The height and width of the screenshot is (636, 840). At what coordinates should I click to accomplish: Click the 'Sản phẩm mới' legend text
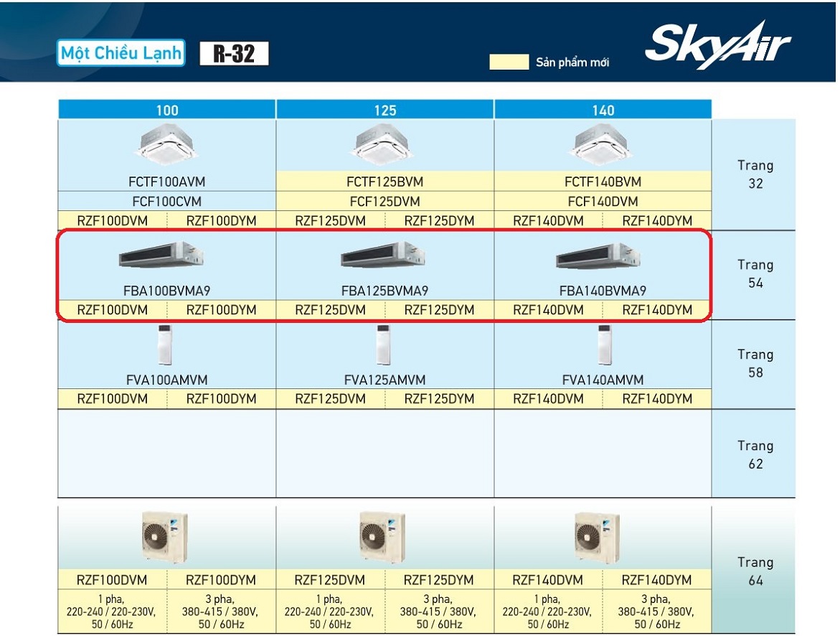[572, 62]
